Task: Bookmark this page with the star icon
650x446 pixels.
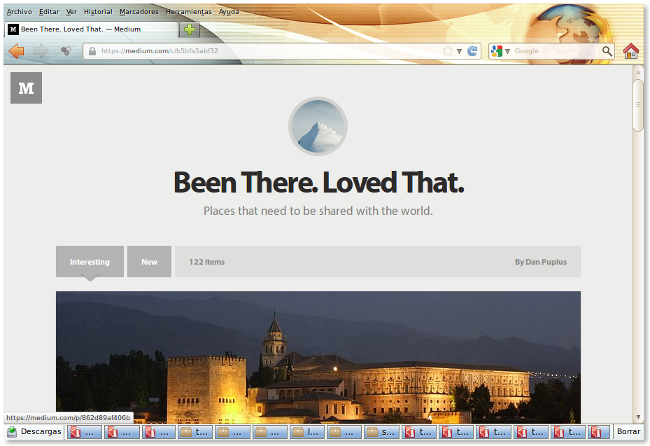Action: (448, 51)
